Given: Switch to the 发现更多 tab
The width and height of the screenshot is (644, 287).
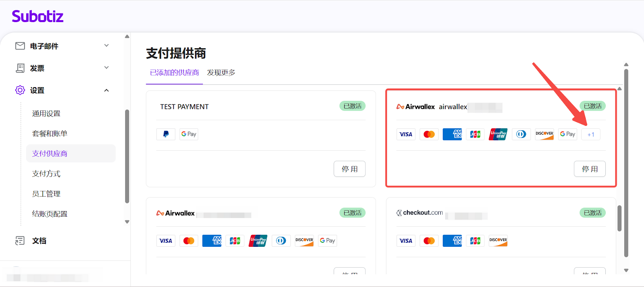Looking at the screenshot, I should tap(221, 73).
